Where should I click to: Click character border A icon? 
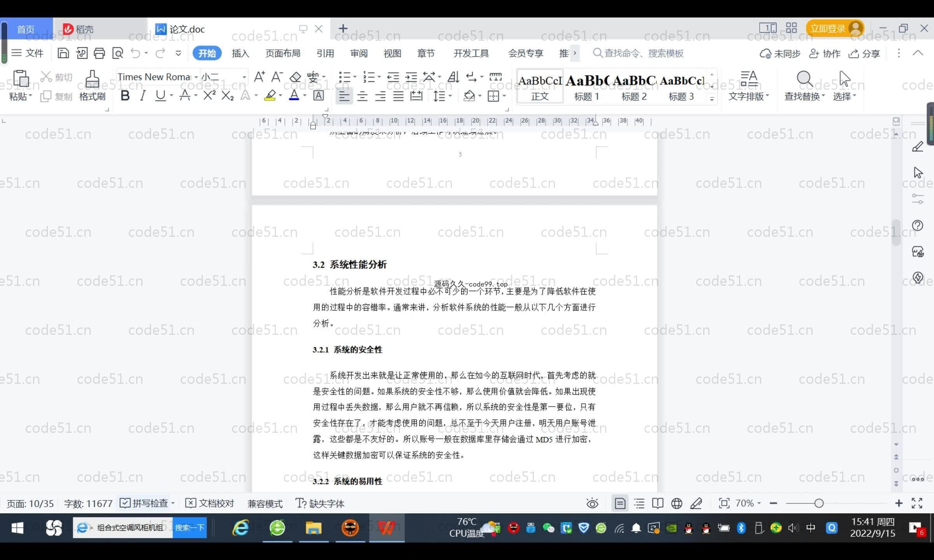[x=318, y=95]
